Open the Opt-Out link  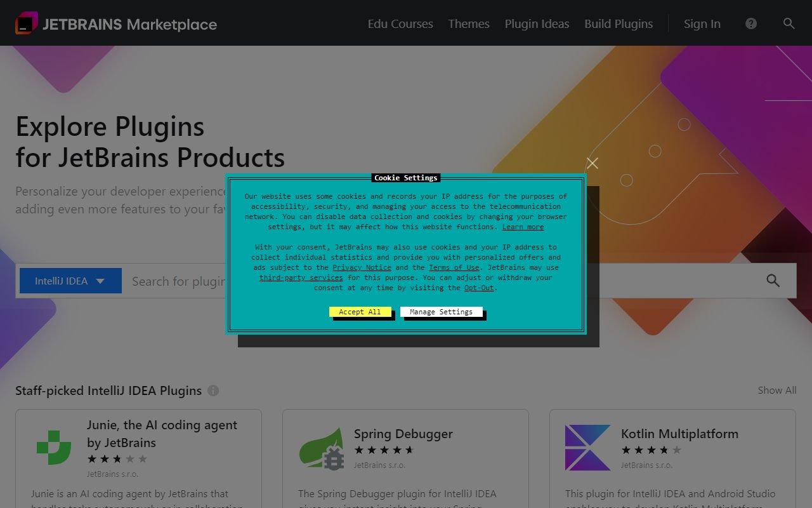[478, 288]
